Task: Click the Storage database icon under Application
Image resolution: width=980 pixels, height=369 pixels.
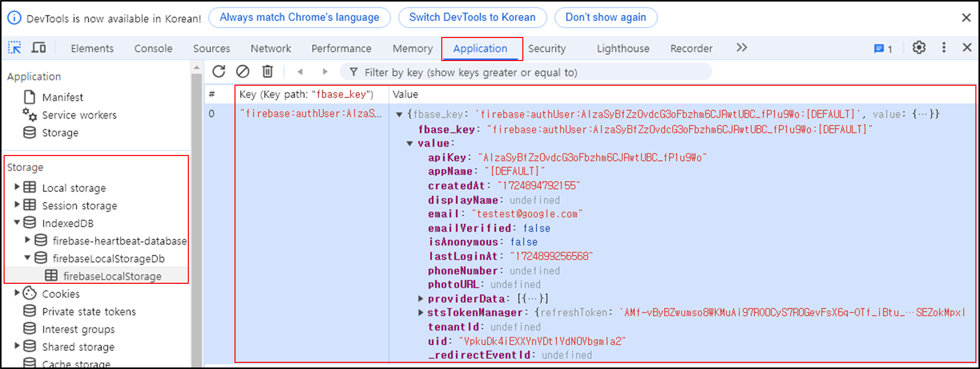Action: 30,132
